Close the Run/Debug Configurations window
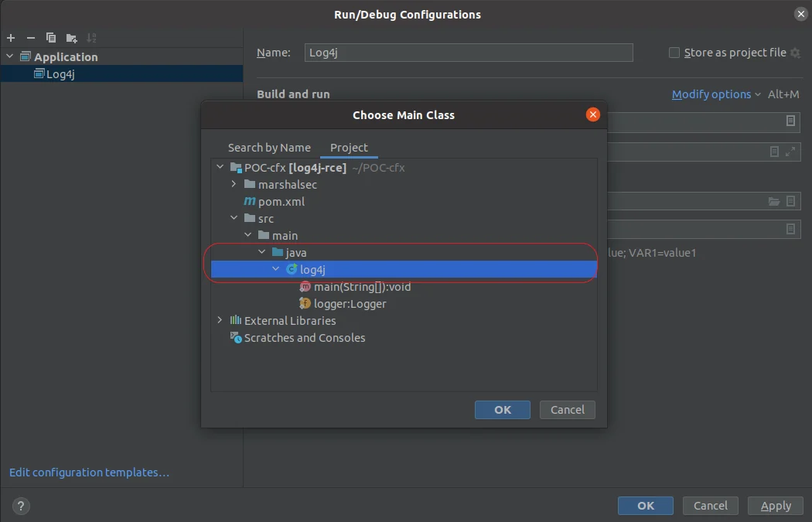This screenshot has height=522, width=812. click(x=800, y=14)
